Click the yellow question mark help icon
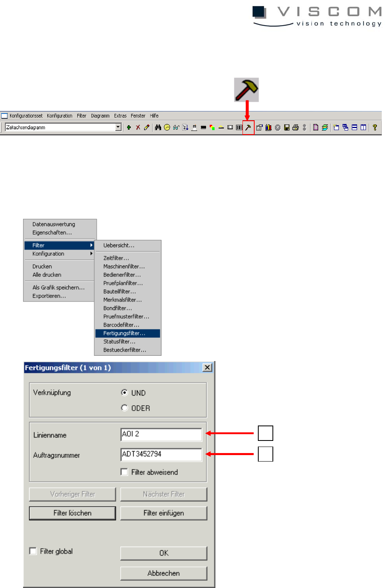This screenshot has width=385, height=588. tap(375, 127)
